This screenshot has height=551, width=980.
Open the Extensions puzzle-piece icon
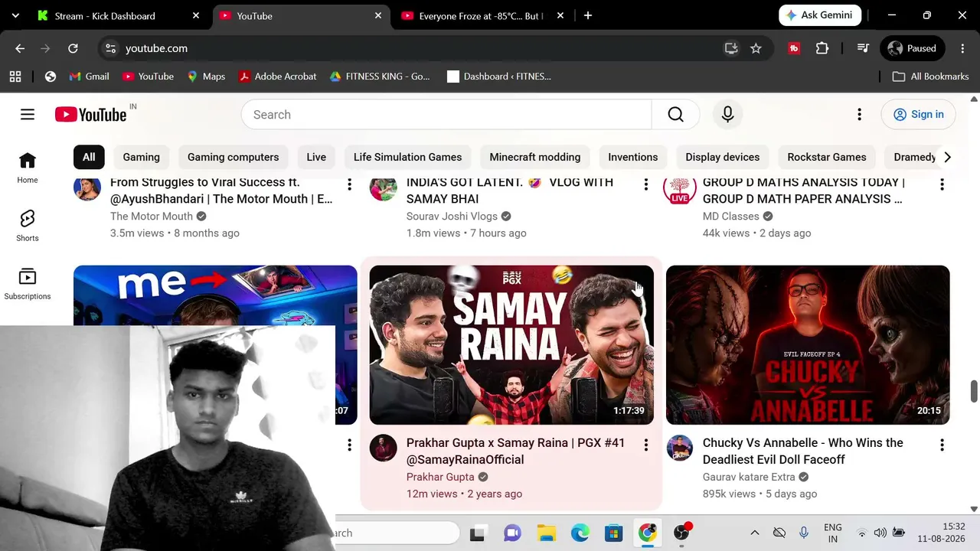point(822,48)
